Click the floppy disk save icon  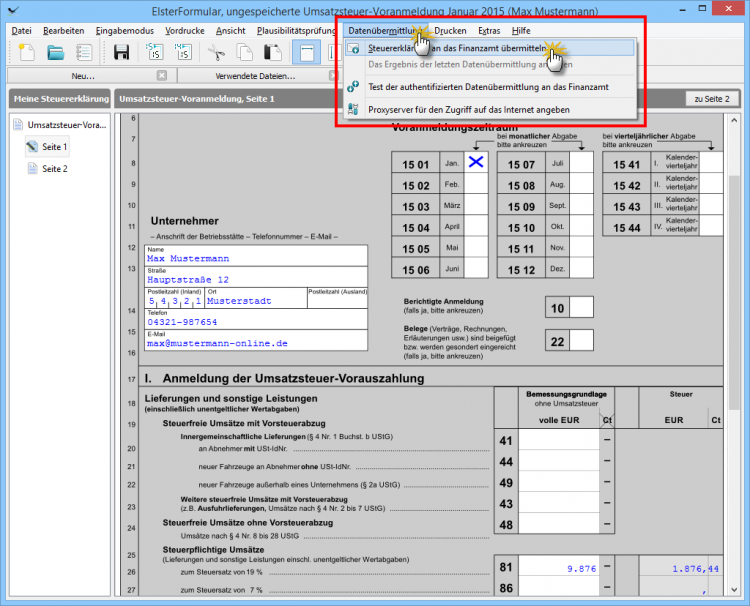click(121, 51)
